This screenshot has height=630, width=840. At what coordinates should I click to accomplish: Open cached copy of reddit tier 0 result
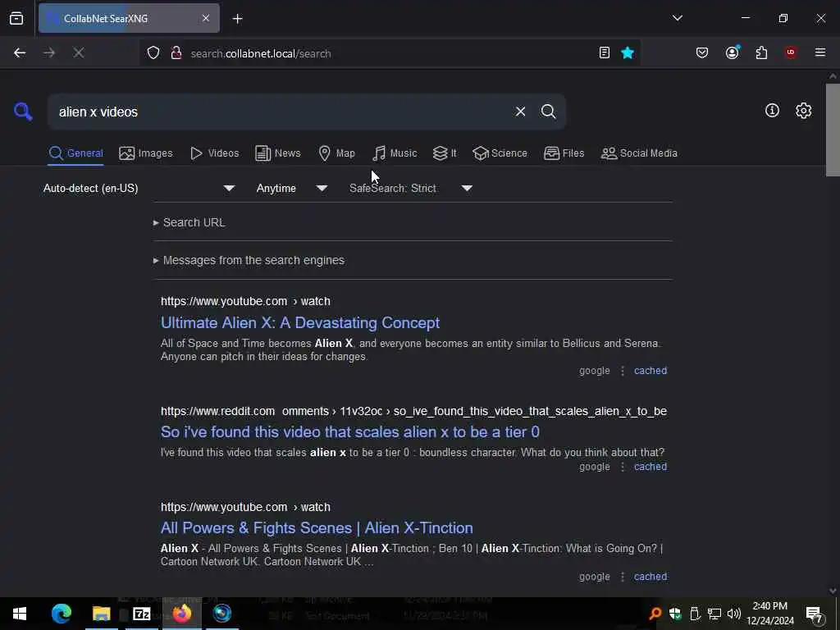(651, 467)
